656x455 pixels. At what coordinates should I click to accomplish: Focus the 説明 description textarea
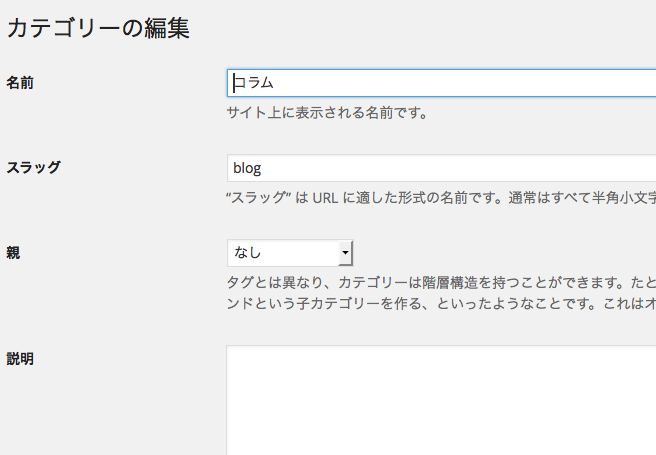point(440,400)
